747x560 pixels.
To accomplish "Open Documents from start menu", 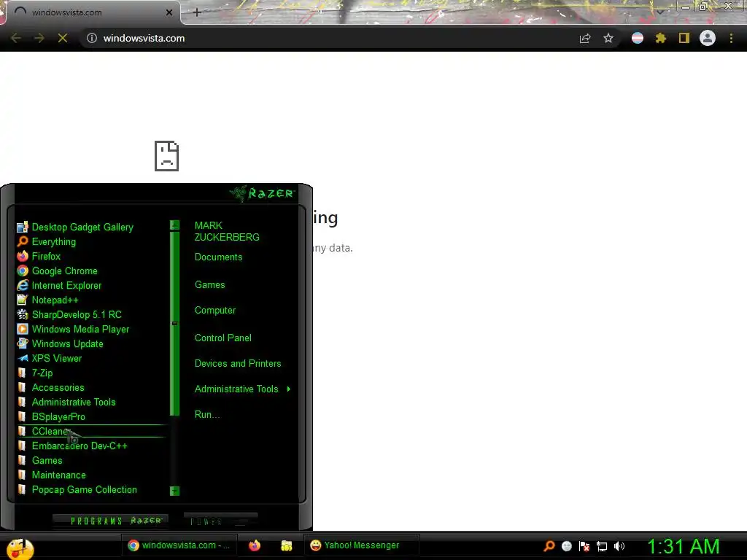I will pos(218,257).
